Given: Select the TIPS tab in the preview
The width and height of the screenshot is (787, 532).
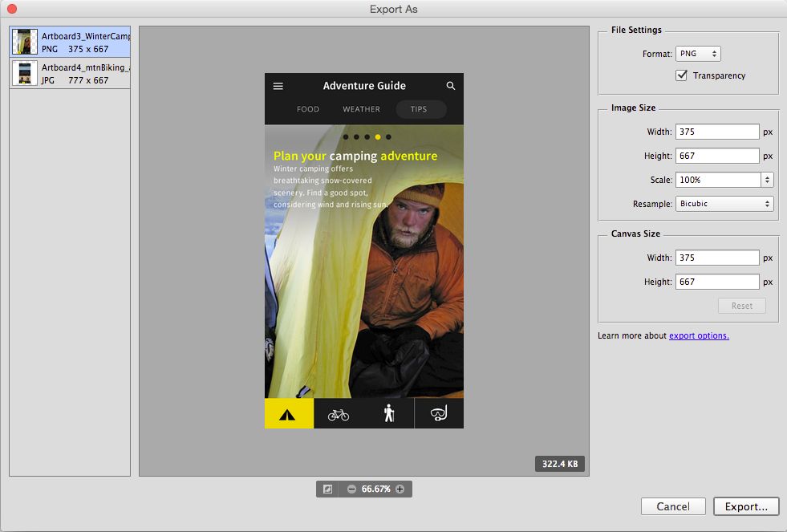Looking at the screenshot, I should pyautogui.click(x=420, y=109).
